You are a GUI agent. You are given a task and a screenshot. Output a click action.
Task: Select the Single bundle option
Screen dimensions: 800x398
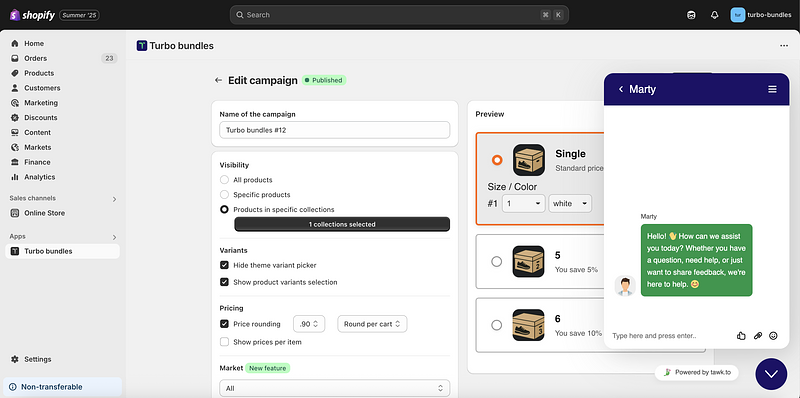(x=497, y=160)
